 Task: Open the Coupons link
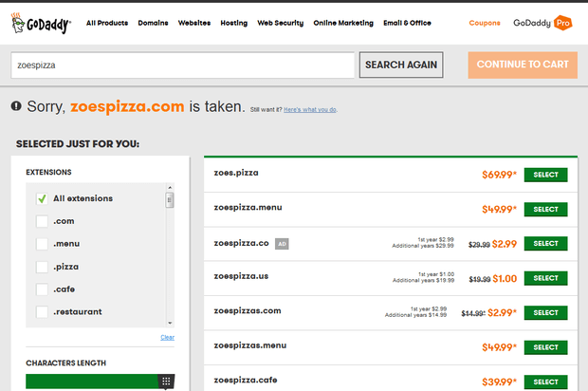485,23
